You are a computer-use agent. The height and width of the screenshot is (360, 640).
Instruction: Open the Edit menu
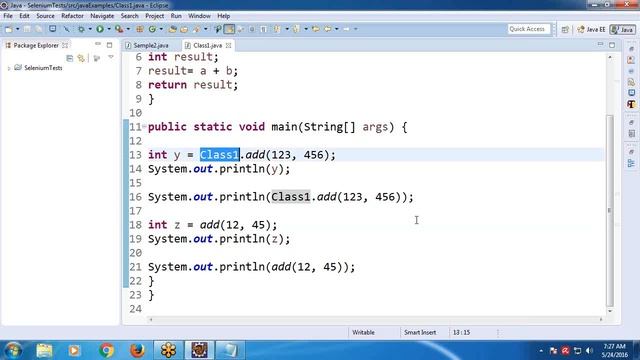pyautogui.click(x=24, y=16)
